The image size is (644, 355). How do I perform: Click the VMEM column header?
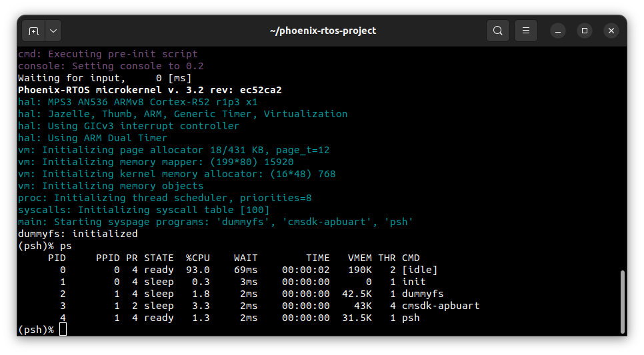tap(360, 258)
